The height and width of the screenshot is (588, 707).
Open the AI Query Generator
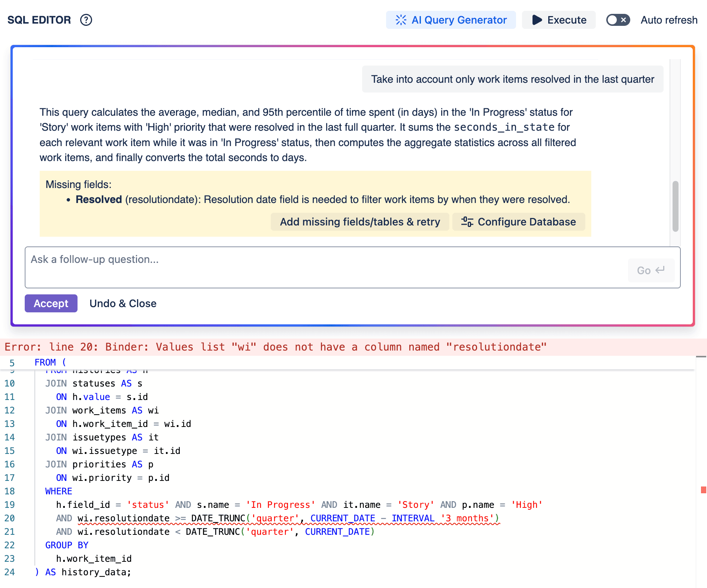[x=451, y=20]
